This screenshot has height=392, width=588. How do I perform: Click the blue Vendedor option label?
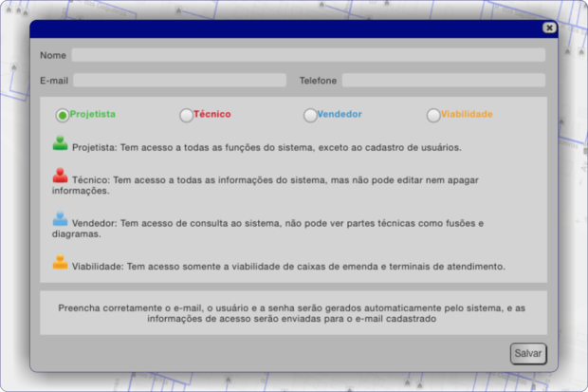pos(340,114)
